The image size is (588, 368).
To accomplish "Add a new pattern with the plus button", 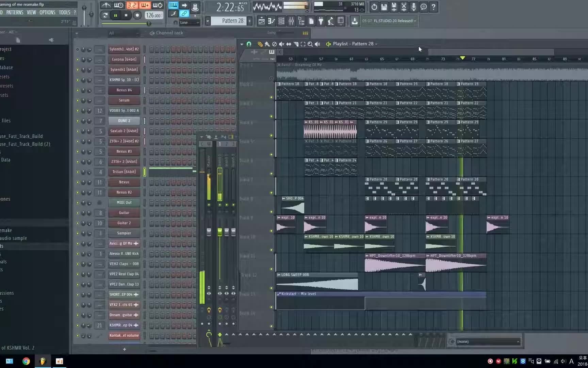I will pyautogui.click(x=249, y=21).
